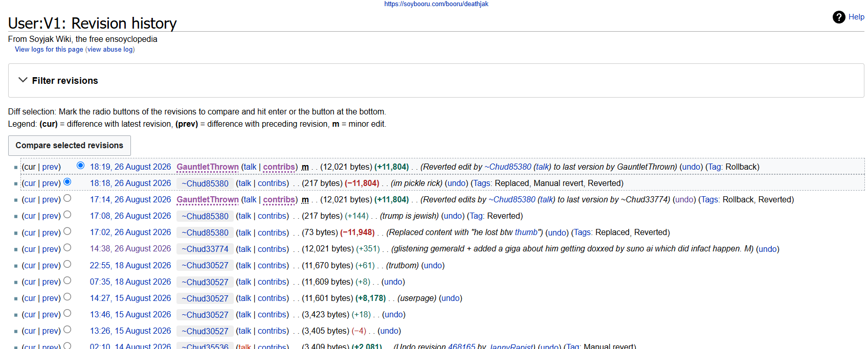Open revision dated 17:08, 26 August 2026
This screenshot has width=868, height=349.
130,216
